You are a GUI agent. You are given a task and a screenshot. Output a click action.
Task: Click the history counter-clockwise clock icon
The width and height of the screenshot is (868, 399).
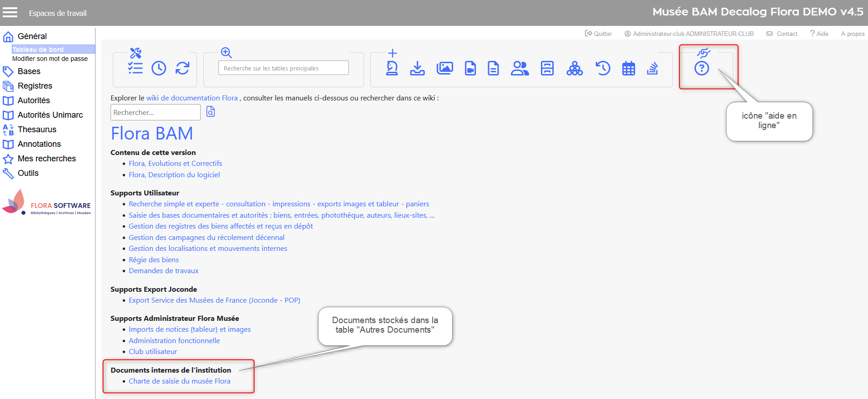tap(603, 68)
